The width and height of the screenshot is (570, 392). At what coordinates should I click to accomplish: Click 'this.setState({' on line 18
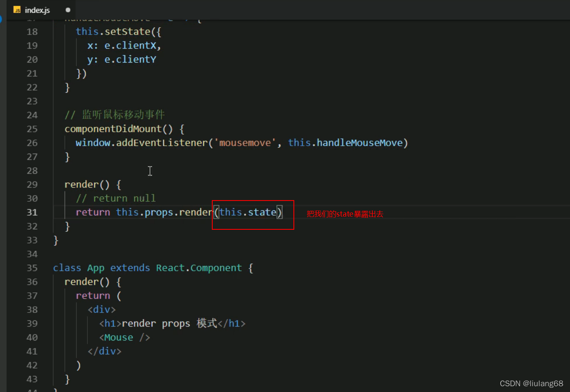118,32
